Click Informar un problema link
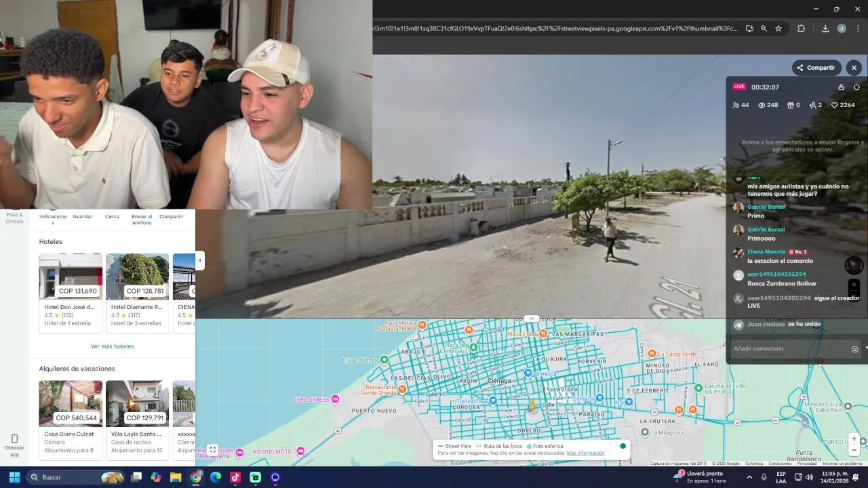Image resolution: width=868 pixels, height=488 pixels. pos(842,464)
